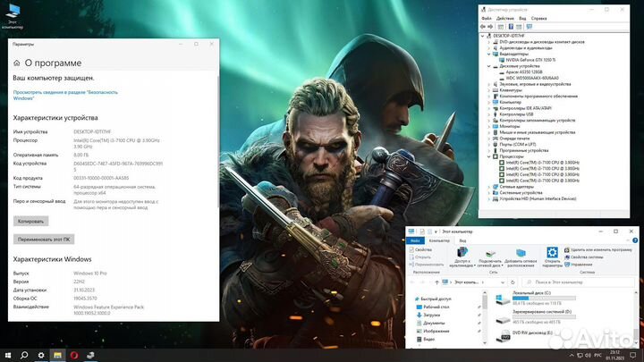Collapse the 'Видеоадаптеры' node
The image size is (644, 362).
(x=489, y=54)
